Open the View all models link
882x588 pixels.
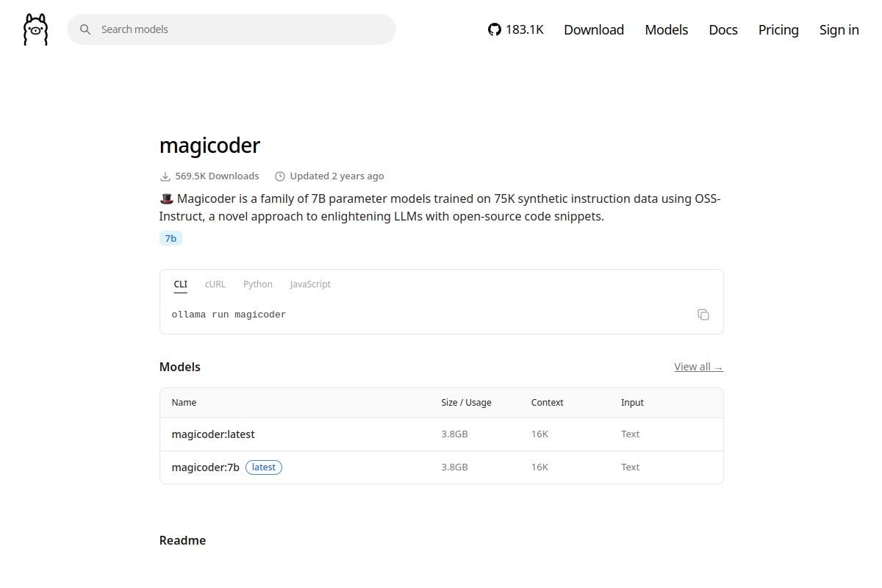(698, 367)
